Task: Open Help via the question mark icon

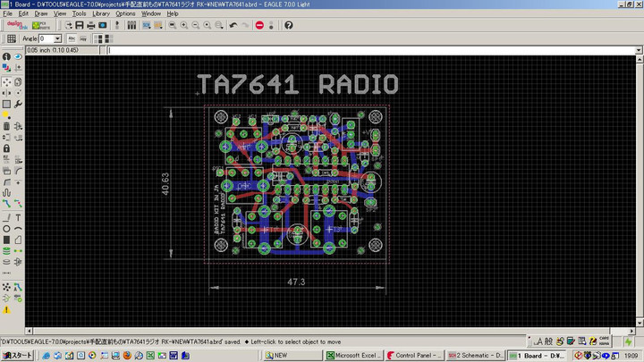Action: (288, 25)
